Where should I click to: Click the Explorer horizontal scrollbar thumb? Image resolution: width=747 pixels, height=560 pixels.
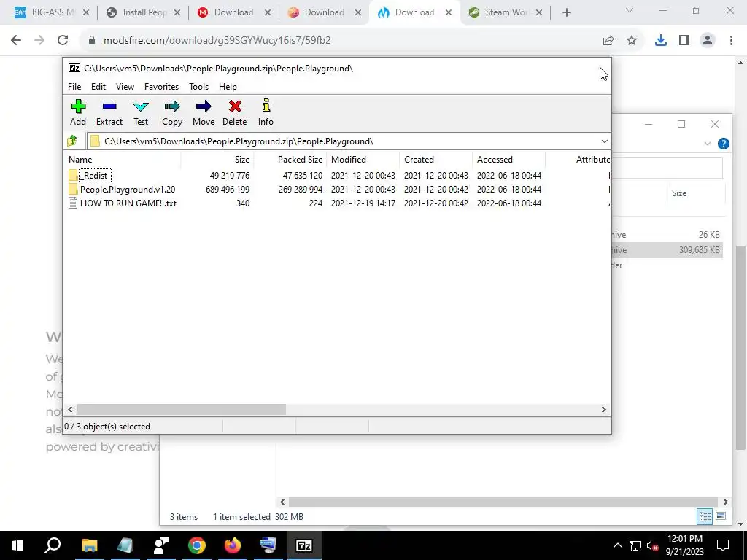coord(503,502)
